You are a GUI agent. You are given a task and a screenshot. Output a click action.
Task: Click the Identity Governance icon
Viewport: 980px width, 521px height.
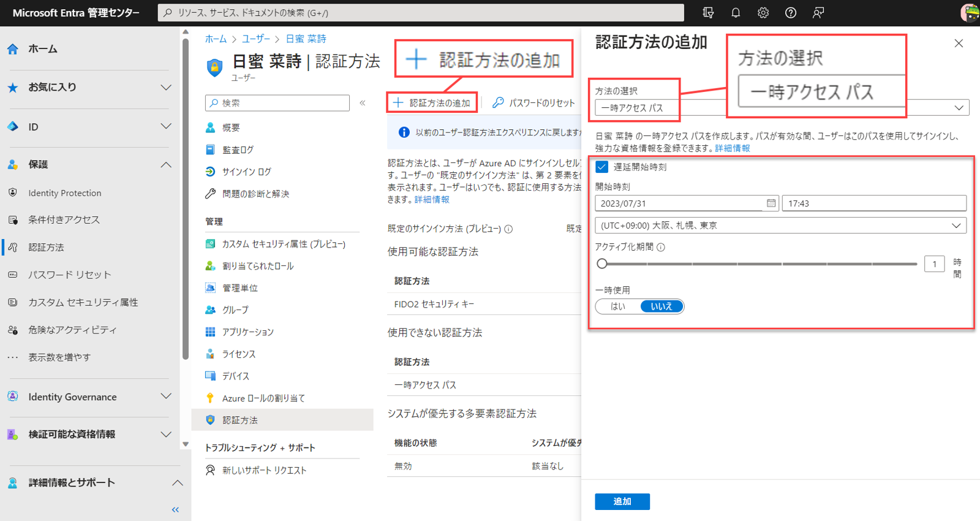click(x=13, y=397)
